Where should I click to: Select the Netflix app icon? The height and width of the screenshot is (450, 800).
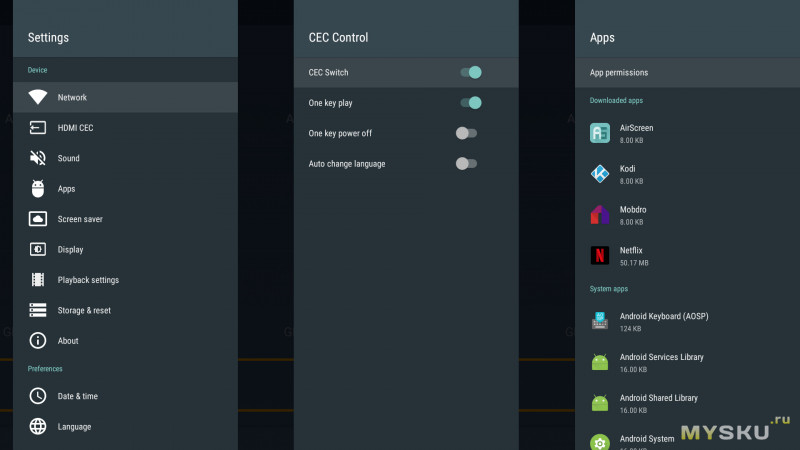coord(600,255)
